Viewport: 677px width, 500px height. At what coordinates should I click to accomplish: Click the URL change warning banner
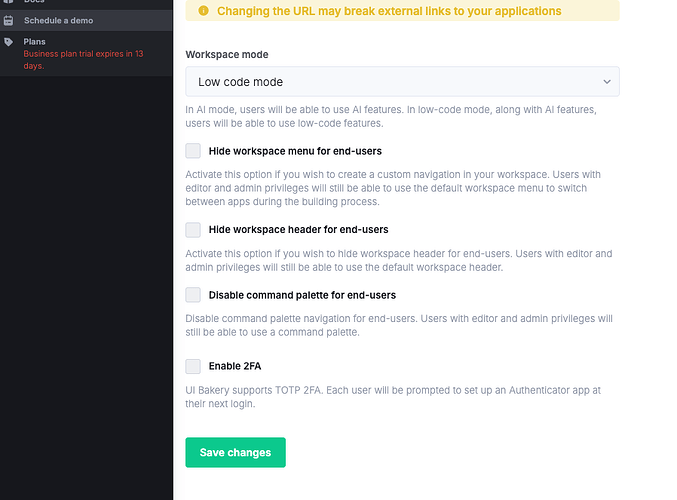(x=402, y=11)
